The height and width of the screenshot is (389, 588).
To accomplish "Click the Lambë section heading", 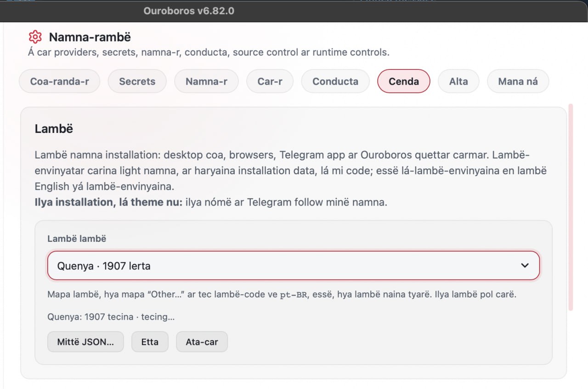I will (x=54, y=129).
